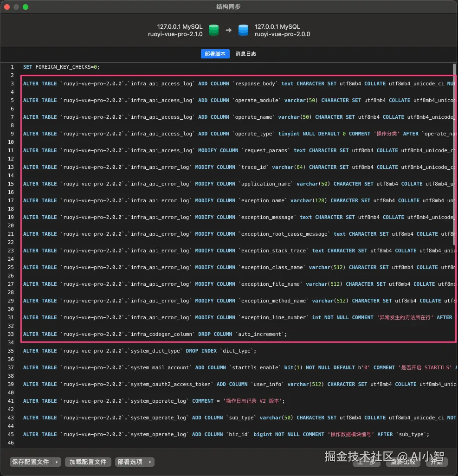Click the 127.0.0.1 MySQL target label
Viewport: 458px width, 476px height.
(x=277, y=26)
